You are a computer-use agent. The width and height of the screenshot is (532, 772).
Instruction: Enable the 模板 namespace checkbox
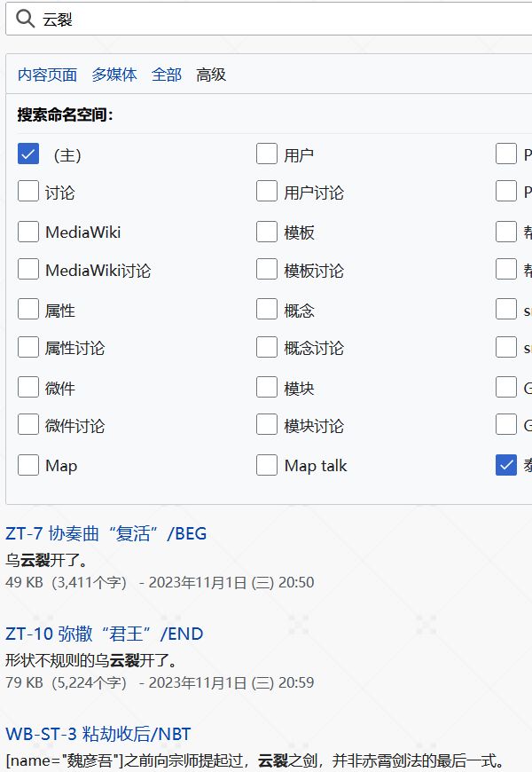coord(267,231)
